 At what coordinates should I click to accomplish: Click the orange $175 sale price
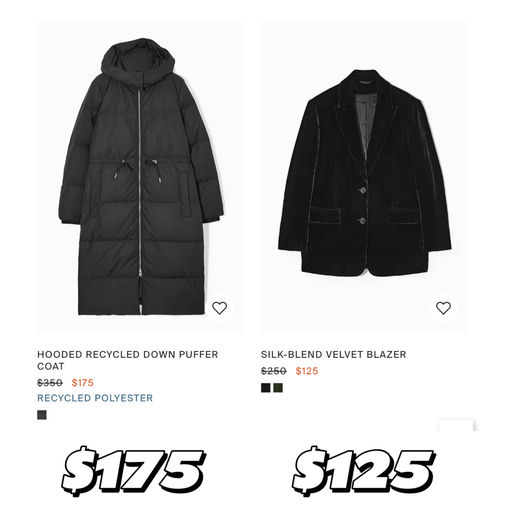pos(83,383)
